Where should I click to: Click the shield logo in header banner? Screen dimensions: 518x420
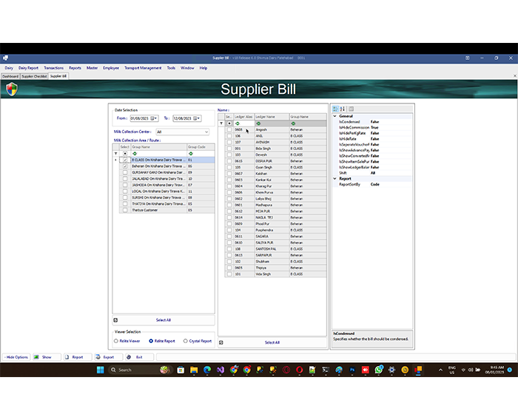coord(11,89)
